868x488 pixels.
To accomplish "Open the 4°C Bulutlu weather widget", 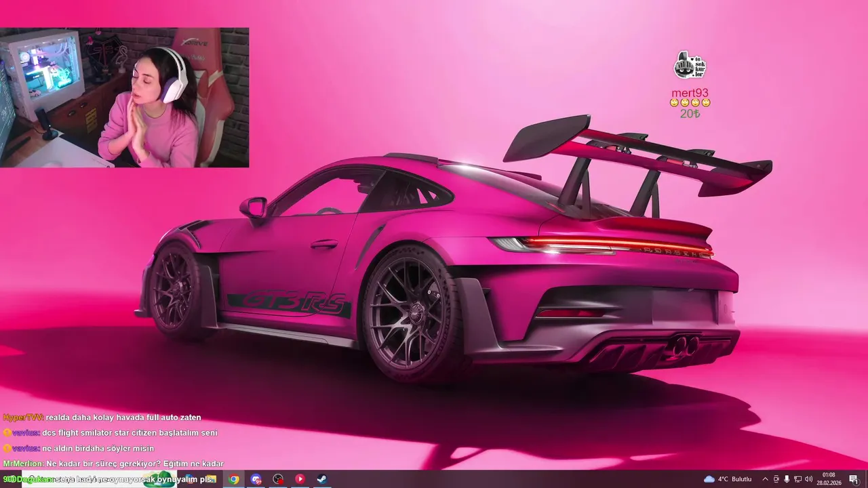I will point(728,479).
